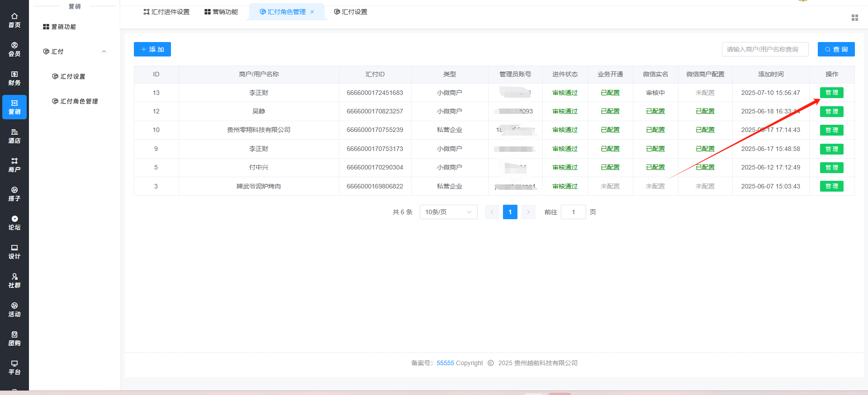Viewport: 868px width, 395px height.
Task: Open the 设计 design sidebar icon
Action: point(14,252)
